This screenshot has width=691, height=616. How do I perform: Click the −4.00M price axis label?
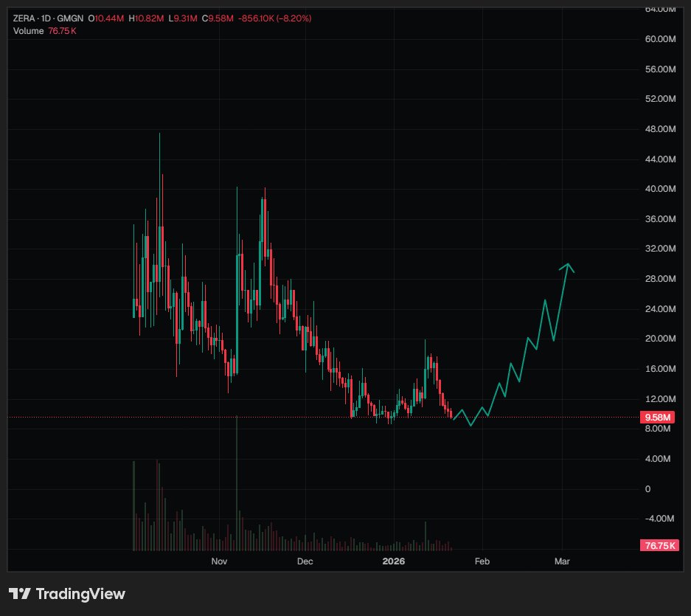coord(659,519)
